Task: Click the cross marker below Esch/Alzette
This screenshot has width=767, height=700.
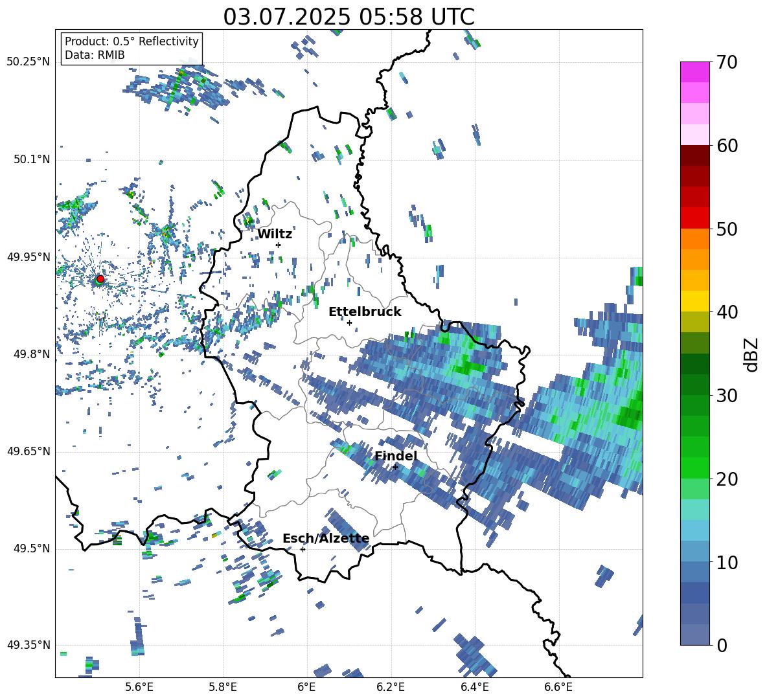Action: [x=303, y=549]
